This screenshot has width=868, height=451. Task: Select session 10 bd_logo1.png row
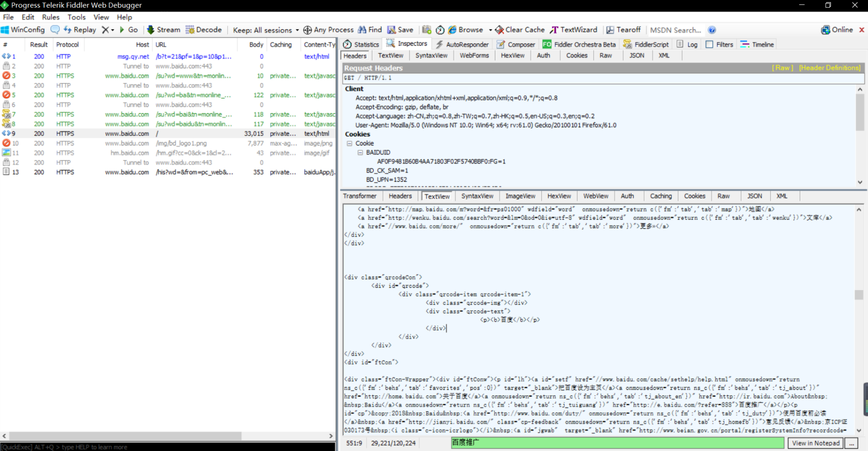[168, 143]
